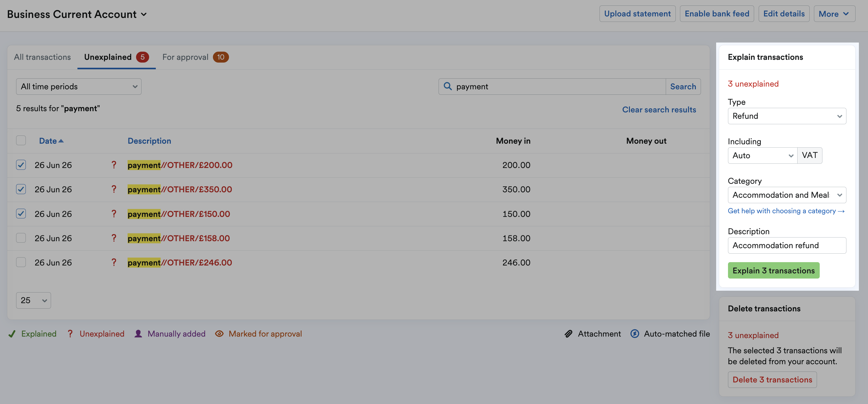Open the More actions dropdown
Screen dimensions: 868x404
834,14
